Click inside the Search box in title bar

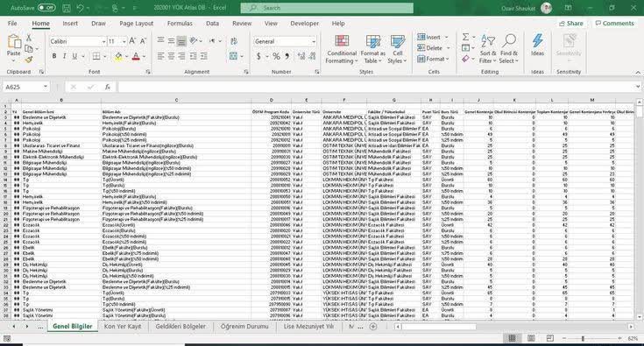[327, 8]
